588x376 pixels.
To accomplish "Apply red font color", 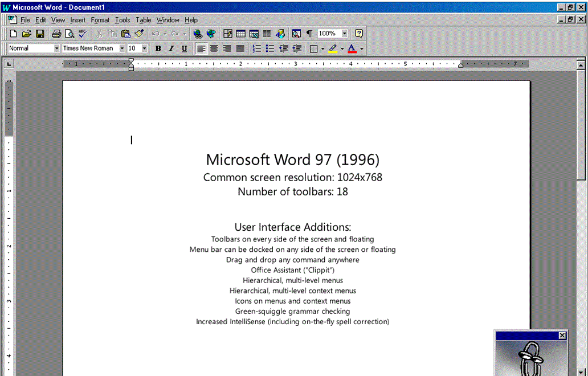I will pyautogui.click(x=352, y=48).
